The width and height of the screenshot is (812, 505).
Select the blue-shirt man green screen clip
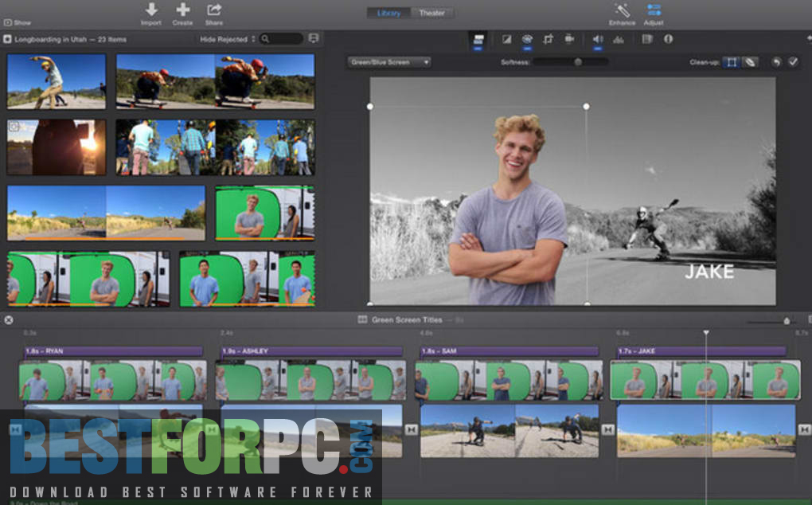coord(248,279)
